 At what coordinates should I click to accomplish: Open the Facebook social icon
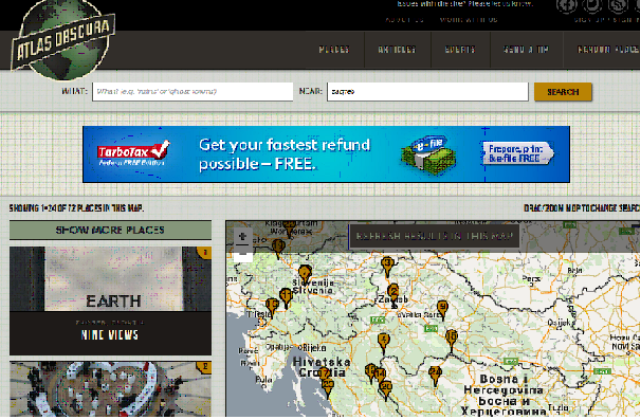[x=567, y=6]
